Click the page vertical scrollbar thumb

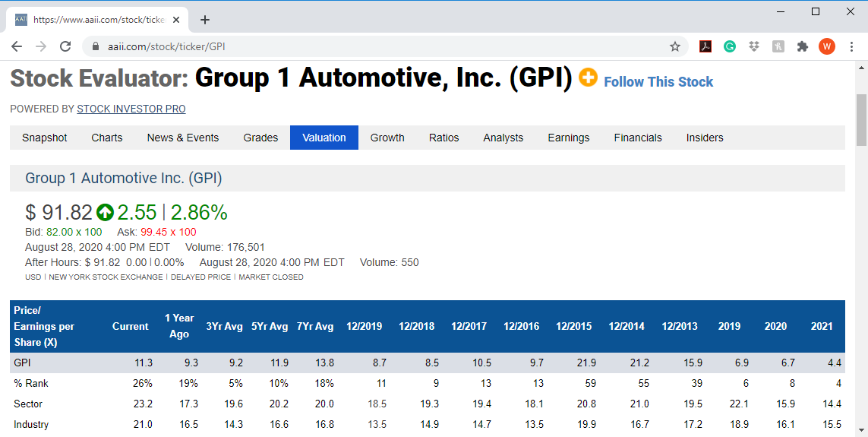click(x=861, y=119)
